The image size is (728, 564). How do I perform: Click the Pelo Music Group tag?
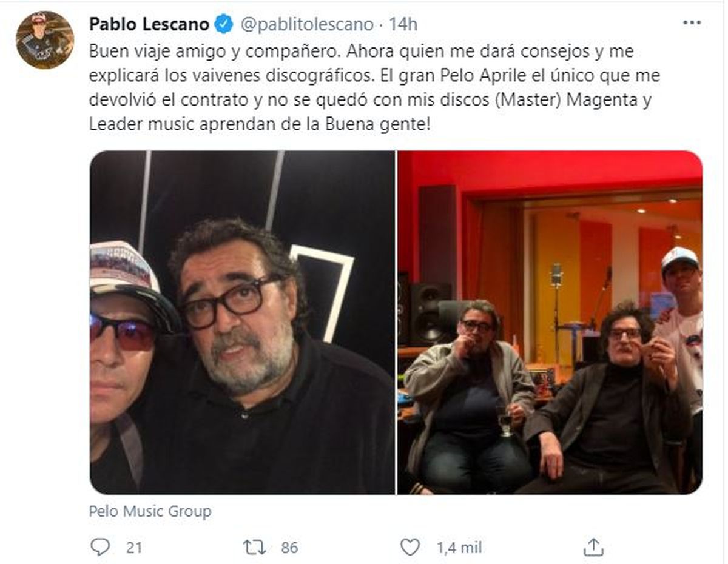pyautogui.click(x=150, y=511)
